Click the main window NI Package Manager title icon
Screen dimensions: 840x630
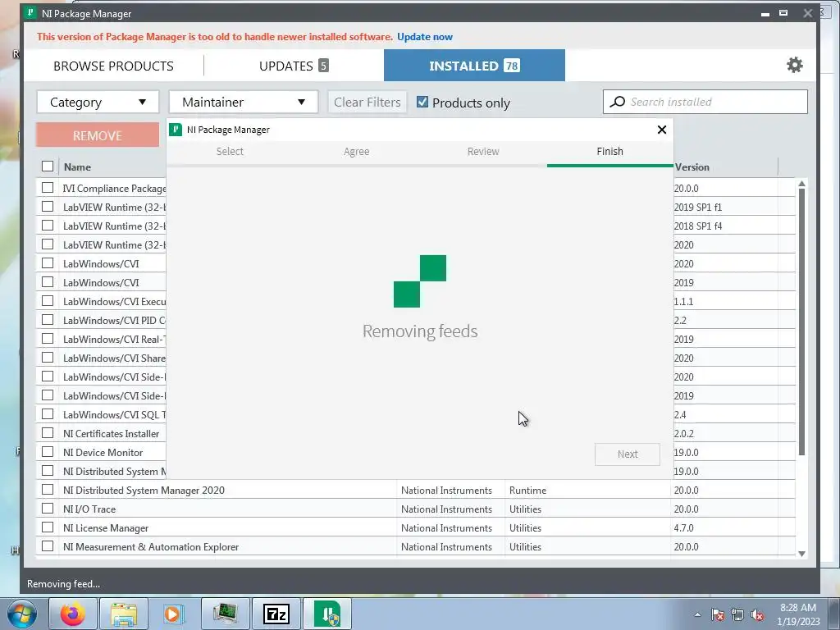point(30,13)
